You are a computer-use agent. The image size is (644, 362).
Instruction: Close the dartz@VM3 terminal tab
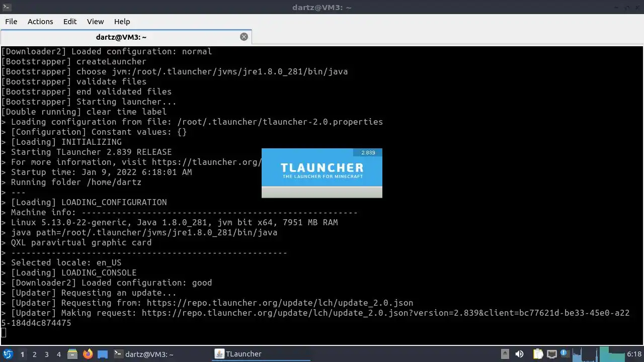pyautogui.click(x=244, y=37)
